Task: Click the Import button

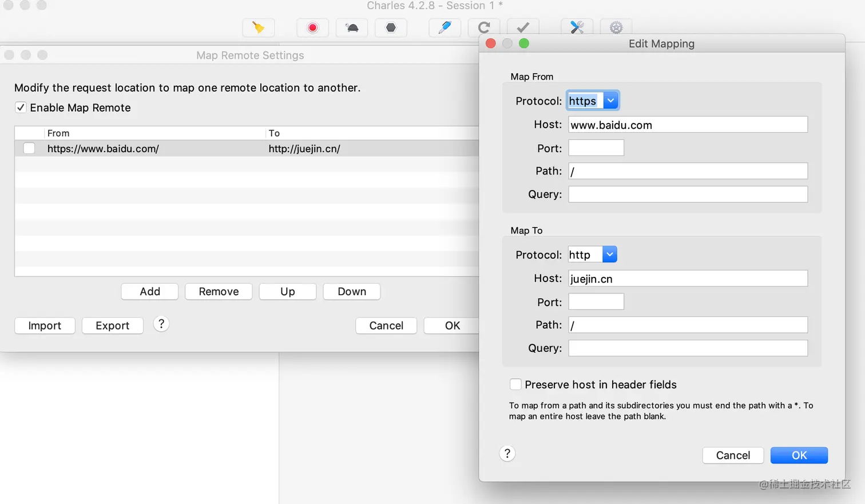Action: pos(45,326)
